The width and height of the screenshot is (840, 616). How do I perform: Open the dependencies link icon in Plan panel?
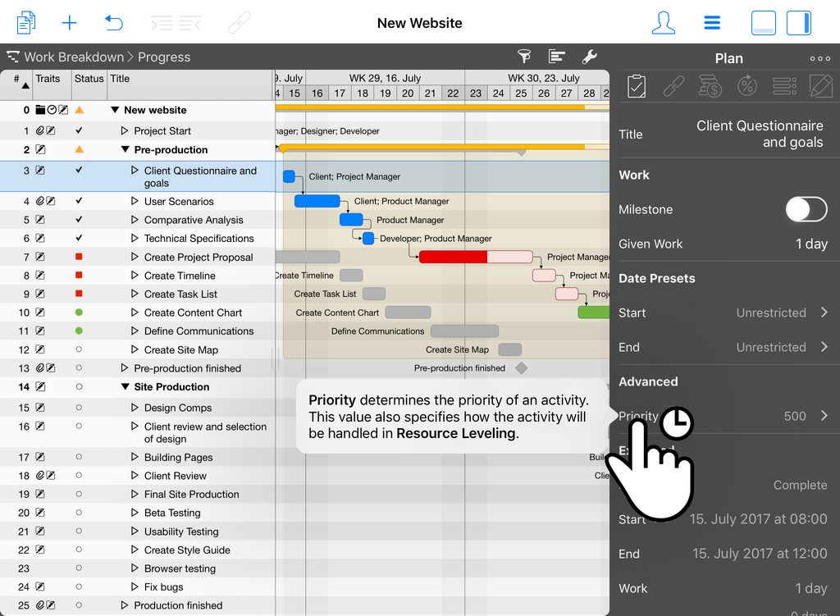click(674, 85)
